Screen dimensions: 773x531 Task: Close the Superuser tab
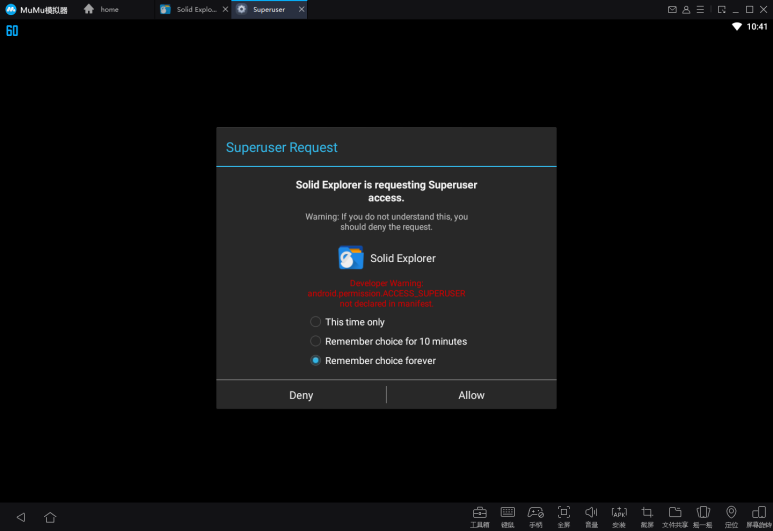pyautogui.click(x=302, y=9)
